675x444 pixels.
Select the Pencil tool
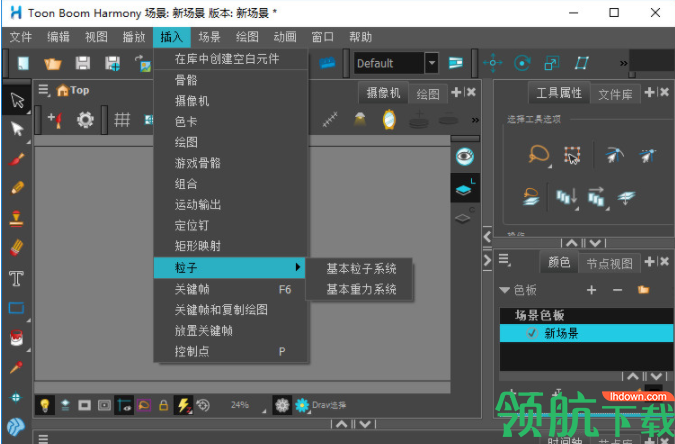click(x=17, y=188)
